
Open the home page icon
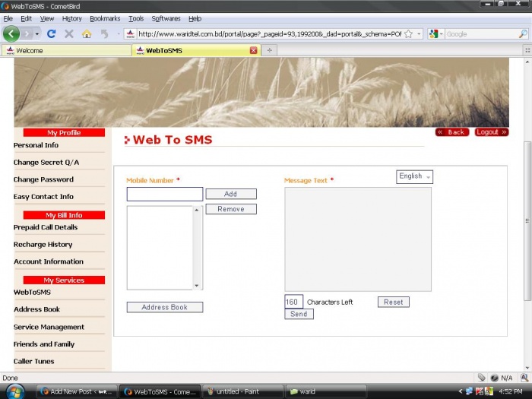87,33
